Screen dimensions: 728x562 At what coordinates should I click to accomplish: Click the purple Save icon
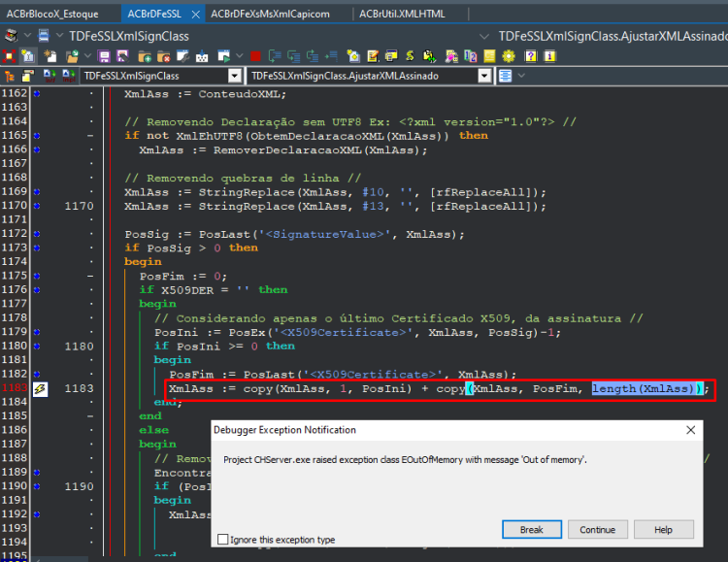(104, 56)
